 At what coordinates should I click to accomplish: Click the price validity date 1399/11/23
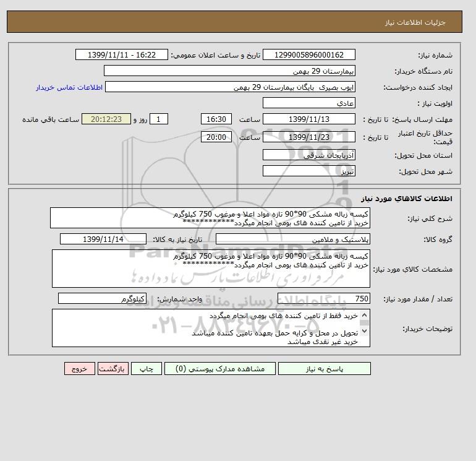click(308, 137)
